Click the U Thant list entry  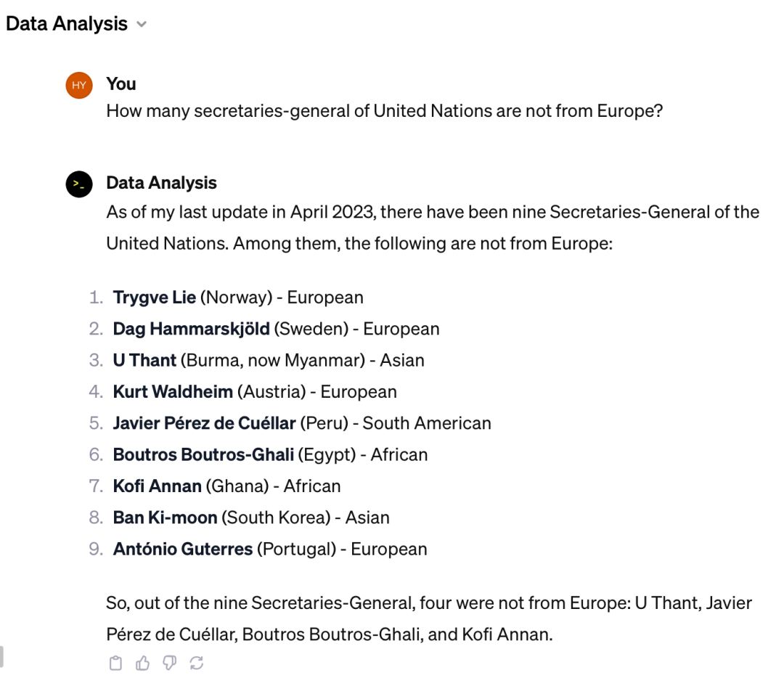(x=269, y=361)
